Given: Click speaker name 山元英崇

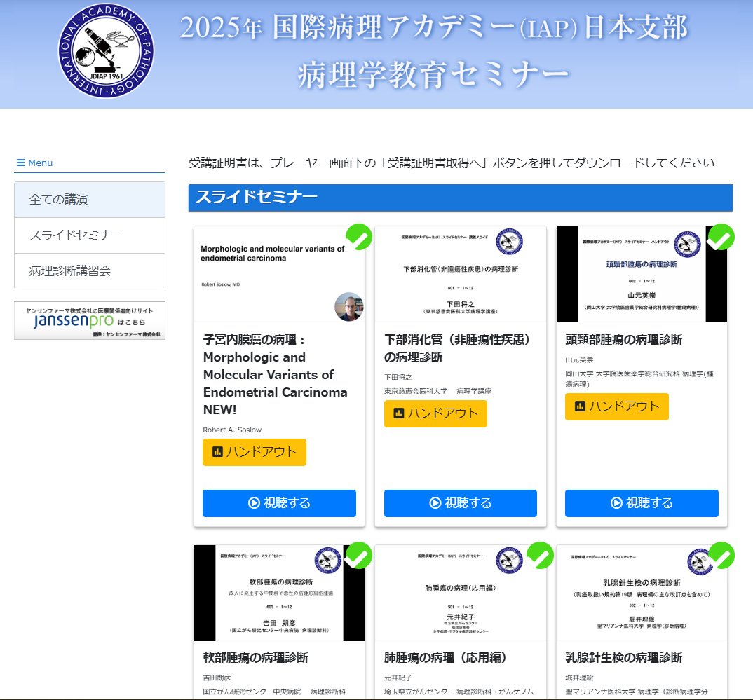Looking at the screenshot, I should [579, 360].
